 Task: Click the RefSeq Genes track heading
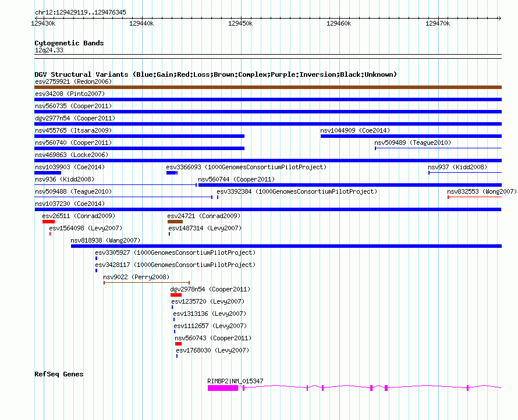click(x=59, y=374)
